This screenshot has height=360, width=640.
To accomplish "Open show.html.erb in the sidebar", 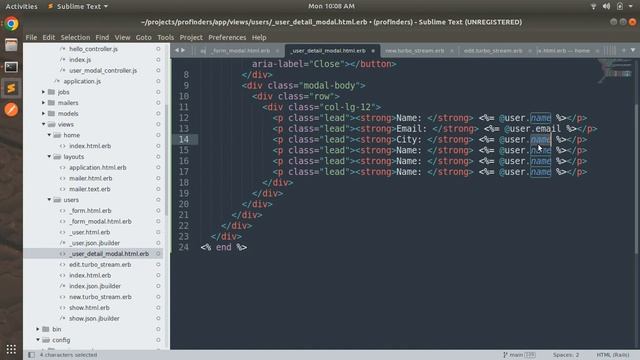I will click(x=89, y=307).
